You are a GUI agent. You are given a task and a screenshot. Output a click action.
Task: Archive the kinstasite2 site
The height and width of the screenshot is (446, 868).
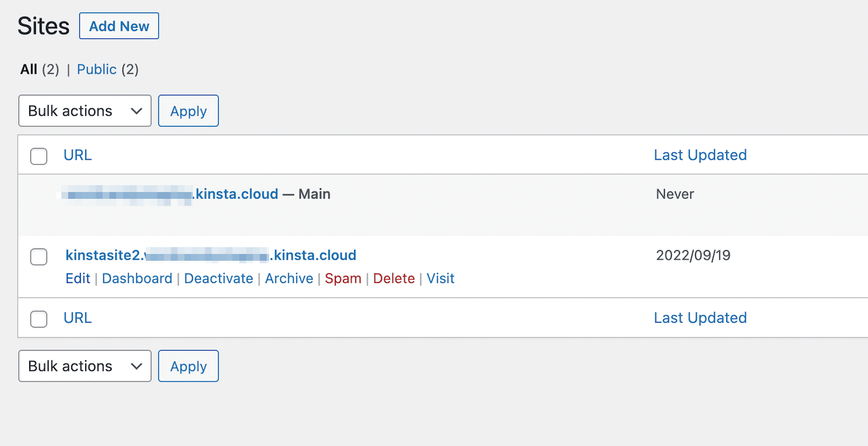click(289, 279)
